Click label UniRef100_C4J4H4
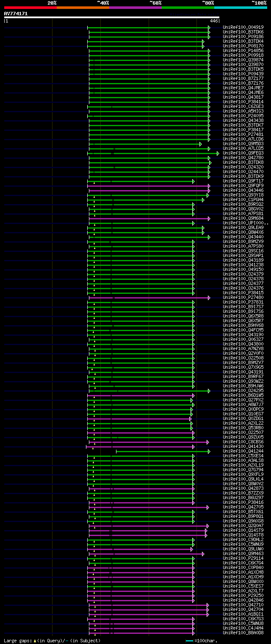Viewport: 271px width, 644px height. pos(243,628)
